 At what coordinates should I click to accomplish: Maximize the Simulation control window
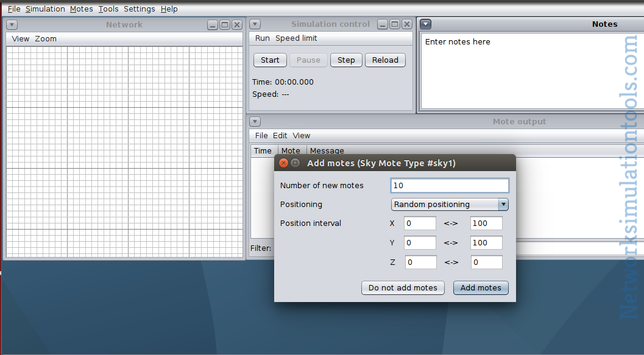(x=395, y=24)
